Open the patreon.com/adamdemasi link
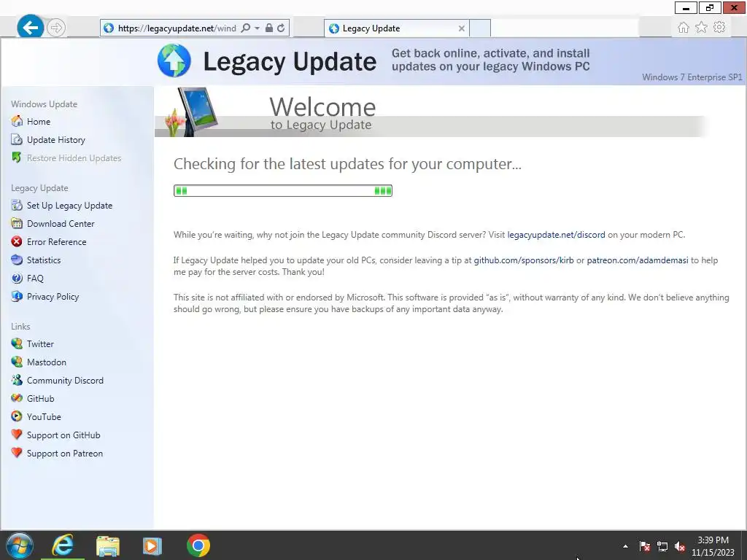Viewport: 747px width, 560px height. pyautogui.click(x=638, y=260)
